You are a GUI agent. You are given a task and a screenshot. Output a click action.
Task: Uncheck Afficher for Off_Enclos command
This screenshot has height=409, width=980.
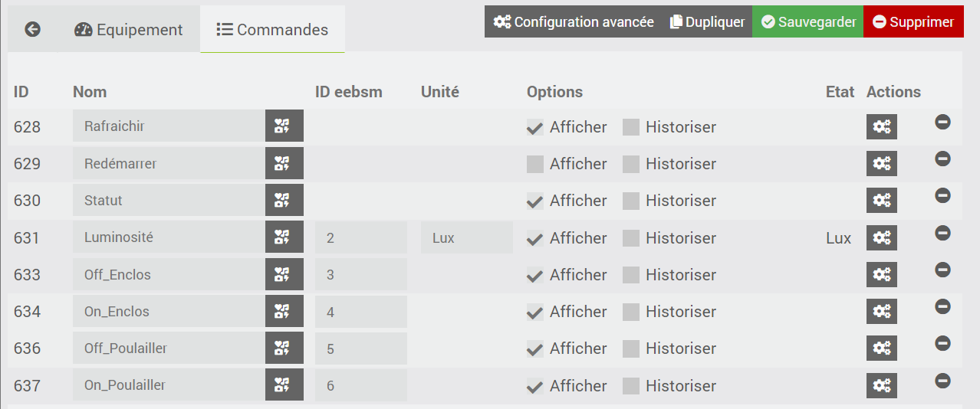click(535, 275)
